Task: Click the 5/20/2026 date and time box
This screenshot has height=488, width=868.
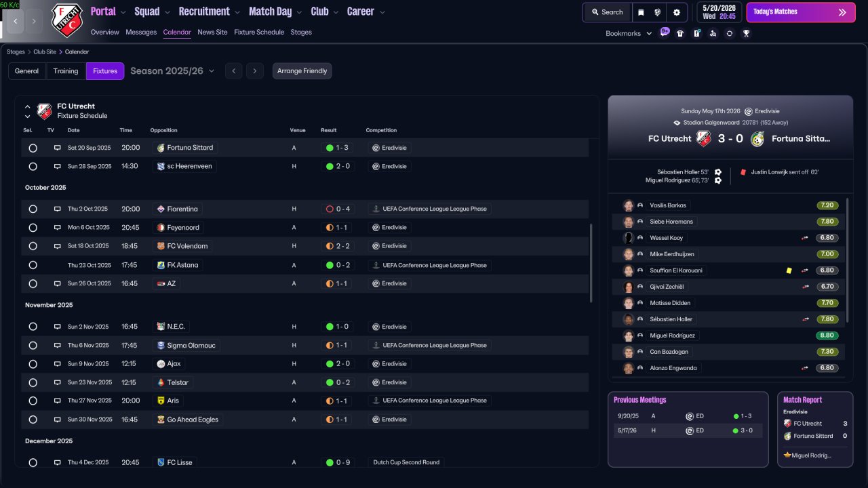Action: (x=719, y=12)
